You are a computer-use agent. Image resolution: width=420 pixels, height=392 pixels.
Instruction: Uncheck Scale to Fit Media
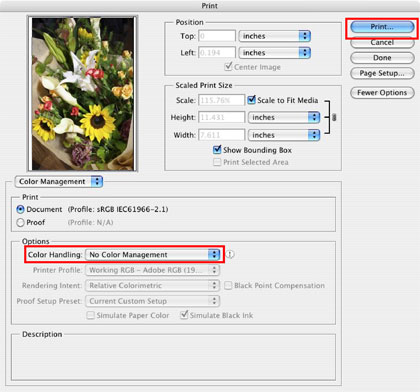click(252, 100)
